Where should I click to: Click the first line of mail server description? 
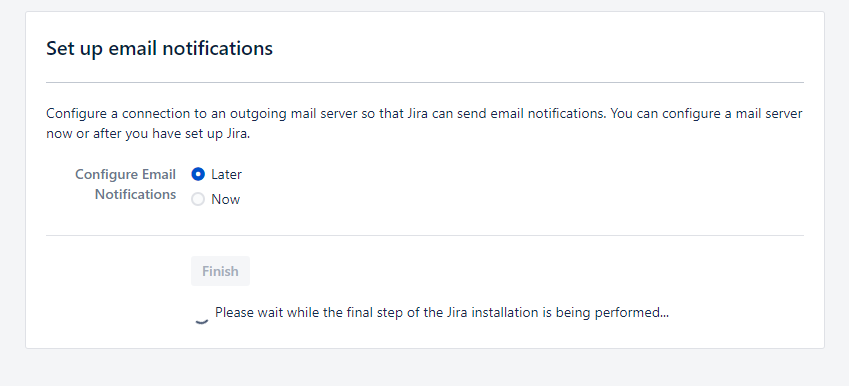coord(424,114)
